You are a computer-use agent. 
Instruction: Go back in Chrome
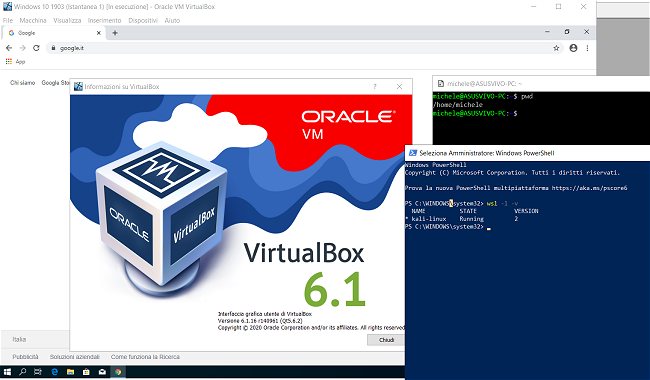9,48
